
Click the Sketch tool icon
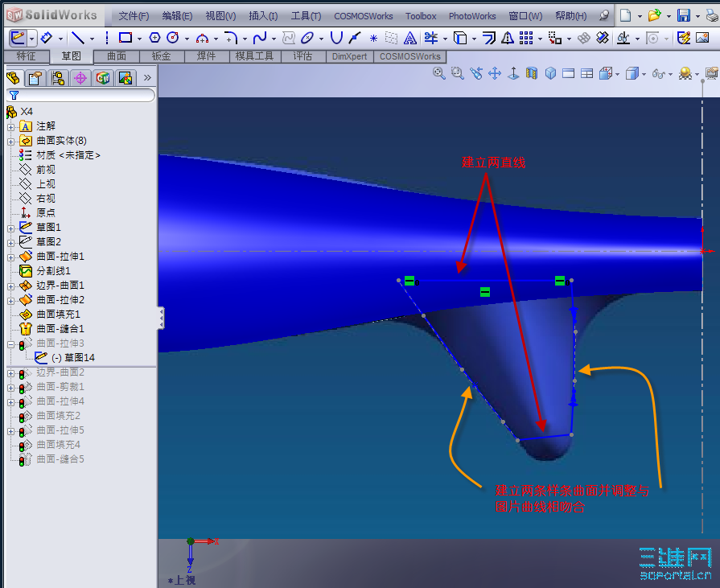18,38
